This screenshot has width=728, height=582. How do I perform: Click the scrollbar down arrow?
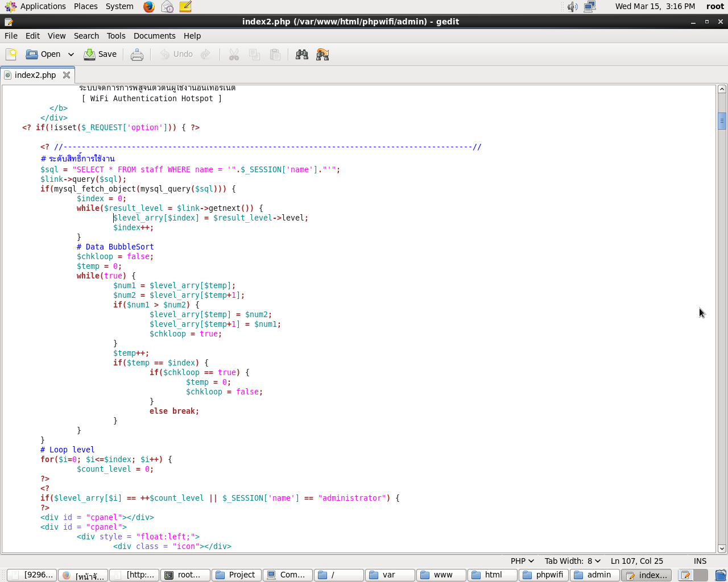coord(722,548)
